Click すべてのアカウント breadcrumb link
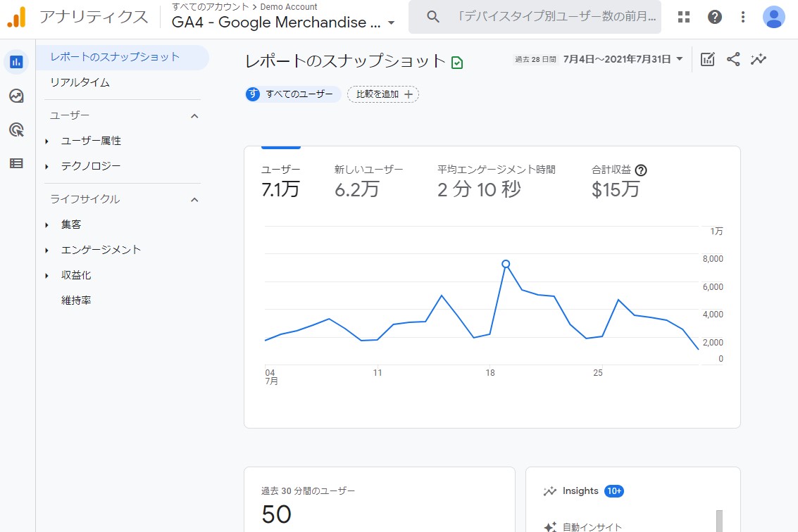This screenshot has height=532, width=798. 210,6
